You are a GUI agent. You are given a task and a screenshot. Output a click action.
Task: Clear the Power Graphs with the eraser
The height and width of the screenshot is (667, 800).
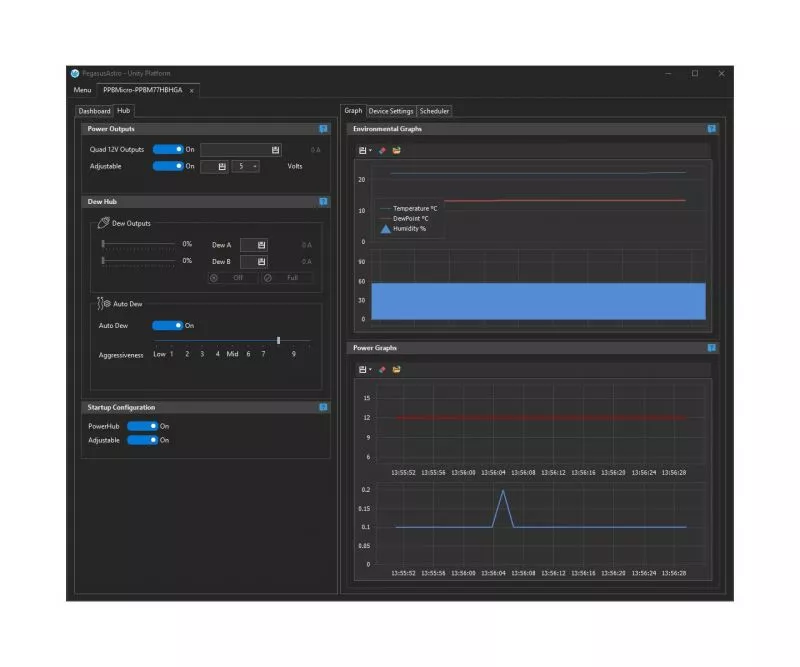[x=382, y=369]
